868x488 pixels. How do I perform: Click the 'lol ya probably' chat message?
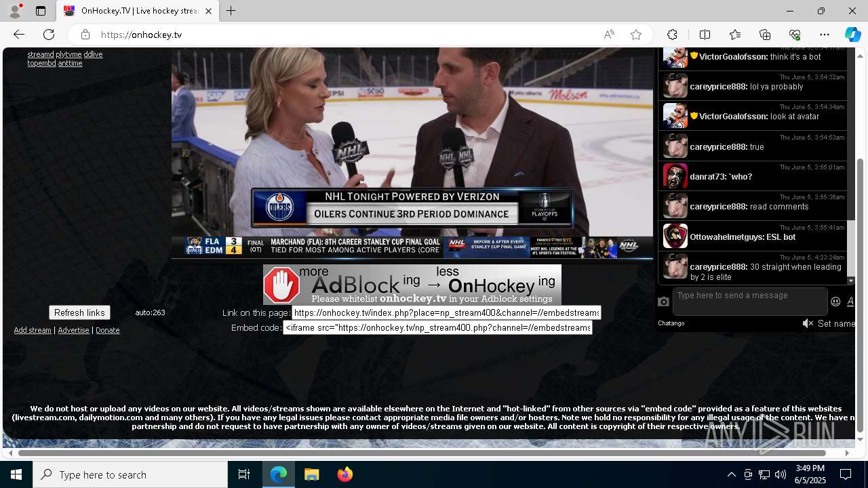tap(776, 87)
